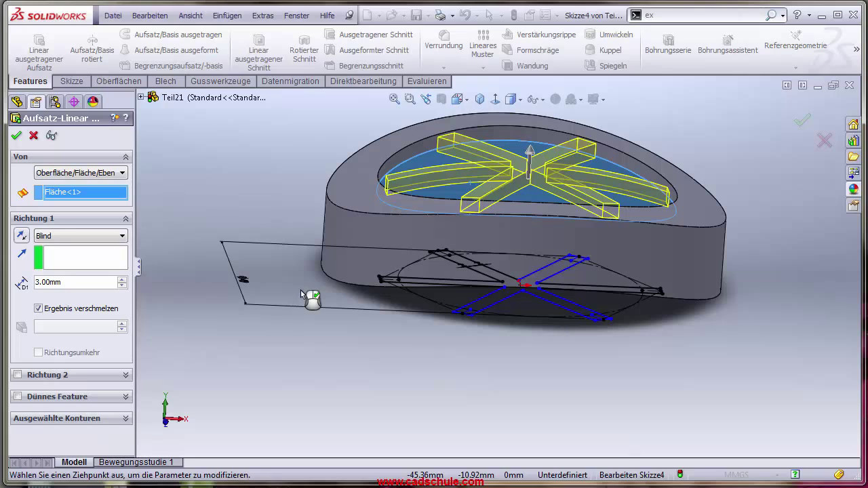The image size is (868, 488).
Task: Enable the Dünnes Feature checkbox
Action: click(18, 396)
